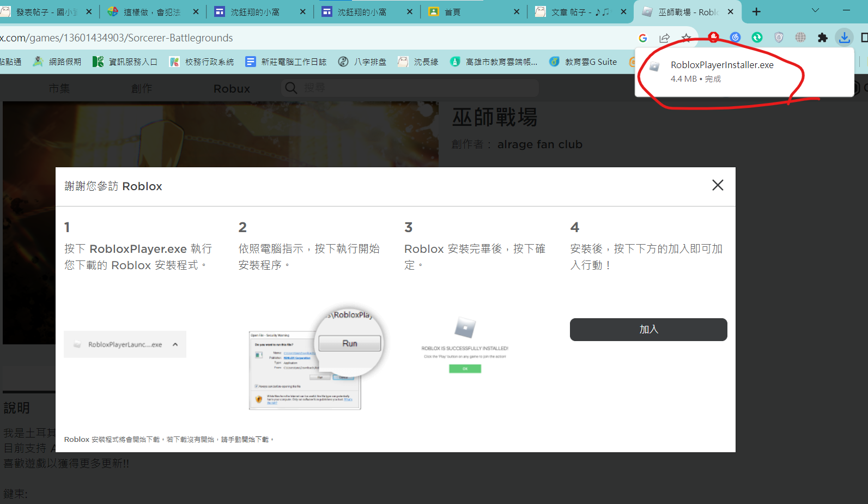Click the Roblox installed OK illustration
Screen dimensions: 868x504
(465, 369)
